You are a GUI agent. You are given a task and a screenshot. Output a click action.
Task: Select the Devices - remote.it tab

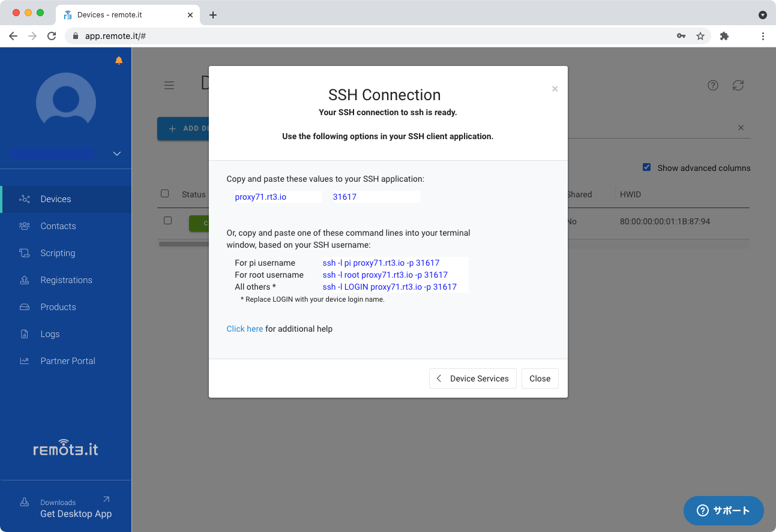point(128,15)
